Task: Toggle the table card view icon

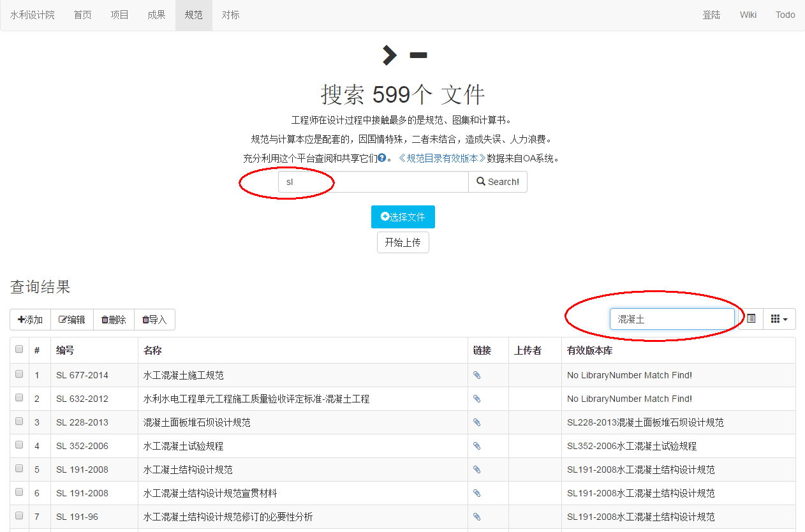Action: tap(751, 319)
